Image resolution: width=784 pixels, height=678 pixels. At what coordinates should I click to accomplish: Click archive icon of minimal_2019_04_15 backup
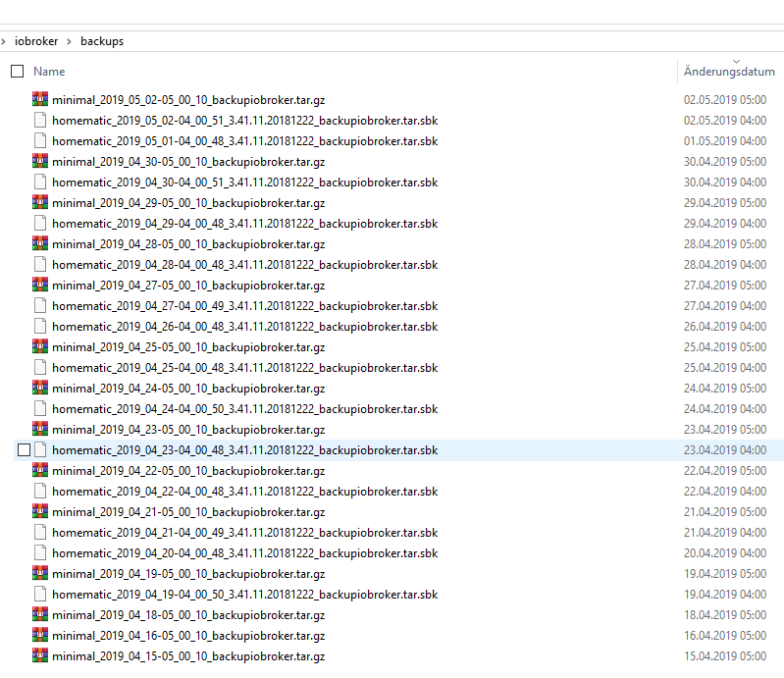(40, 655)
